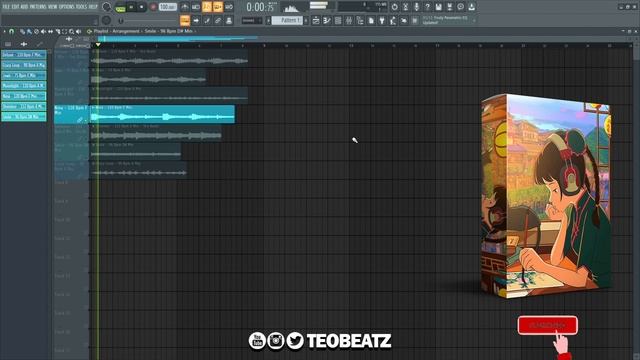
Task: Click the one-click audio recording microphone icon
Action: 416,7
